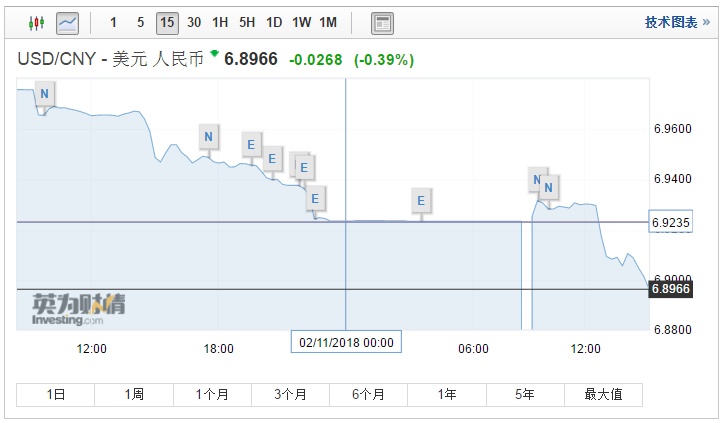Switch to candlestick chart type
Screen dimensions: 724x423
pyautogui.click(x=36, y=22)
